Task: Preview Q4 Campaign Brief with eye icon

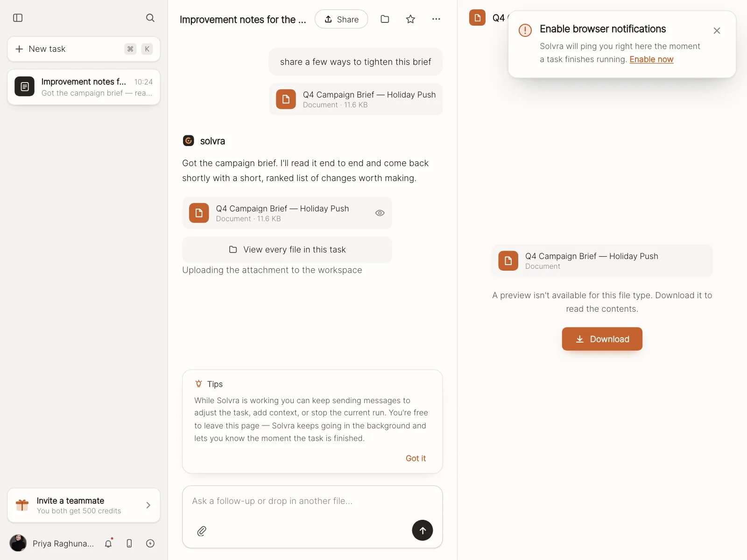Action: click(380, 213)
